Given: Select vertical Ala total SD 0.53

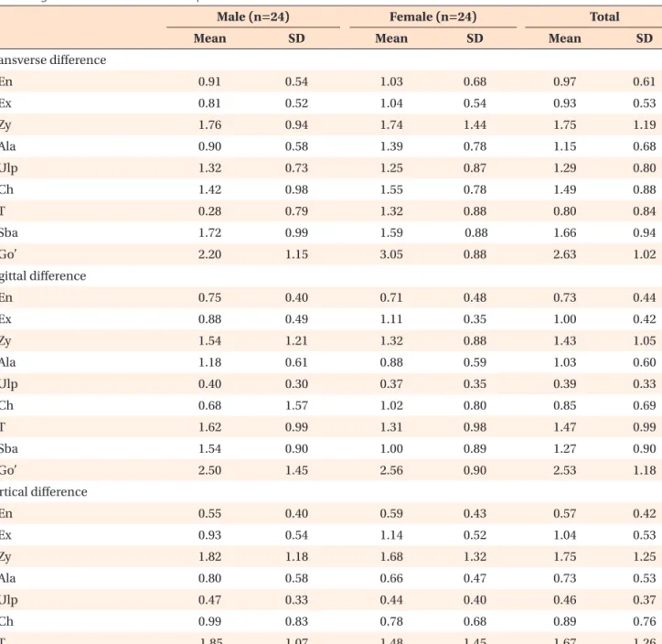Looking at the screenshot, I should point(645,578).
